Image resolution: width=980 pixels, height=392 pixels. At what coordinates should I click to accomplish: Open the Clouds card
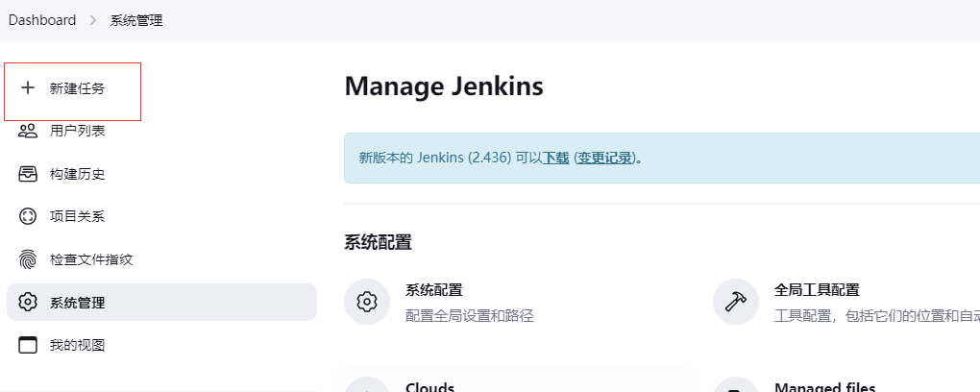430,387
